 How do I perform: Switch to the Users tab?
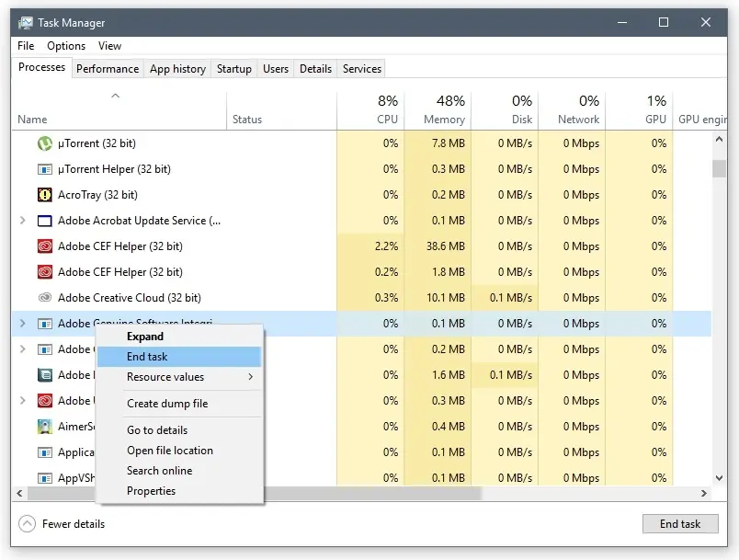point(276,69)
